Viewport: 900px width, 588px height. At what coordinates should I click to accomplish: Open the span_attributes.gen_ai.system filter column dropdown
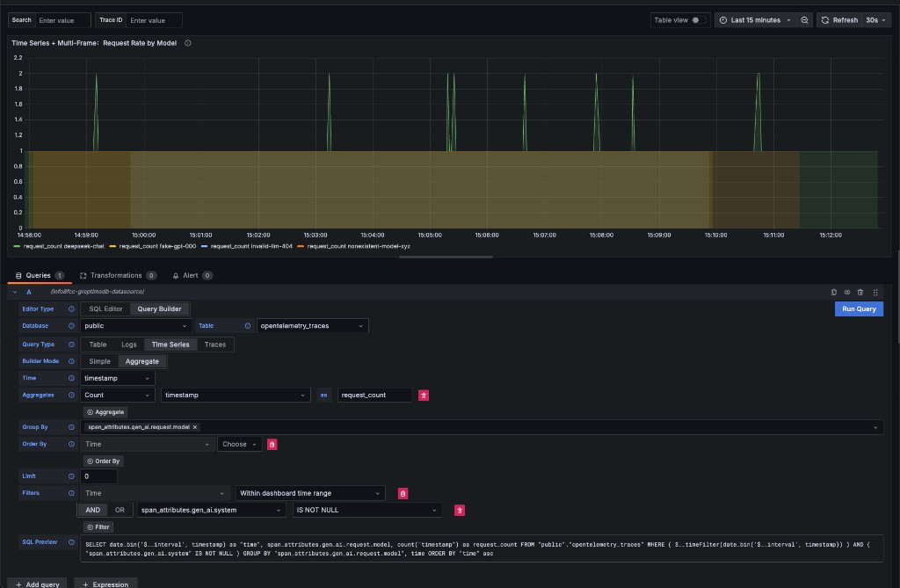(x=212, y=510)
